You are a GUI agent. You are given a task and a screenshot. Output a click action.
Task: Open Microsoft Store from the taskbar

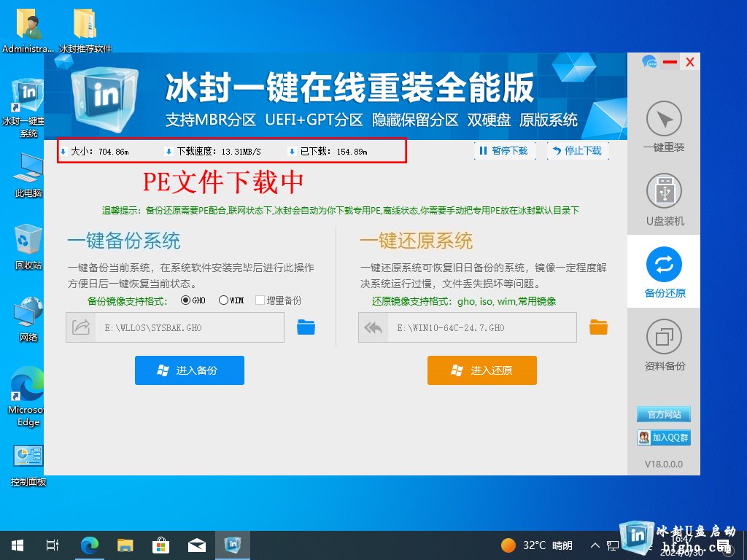160,545
